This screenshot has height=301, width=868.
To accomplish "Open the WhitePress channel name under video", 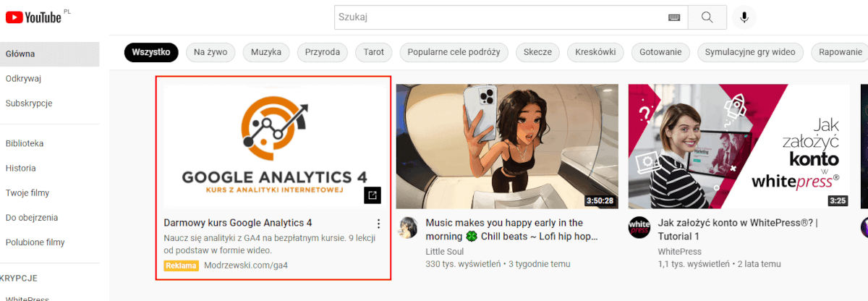I will point(680,251).
